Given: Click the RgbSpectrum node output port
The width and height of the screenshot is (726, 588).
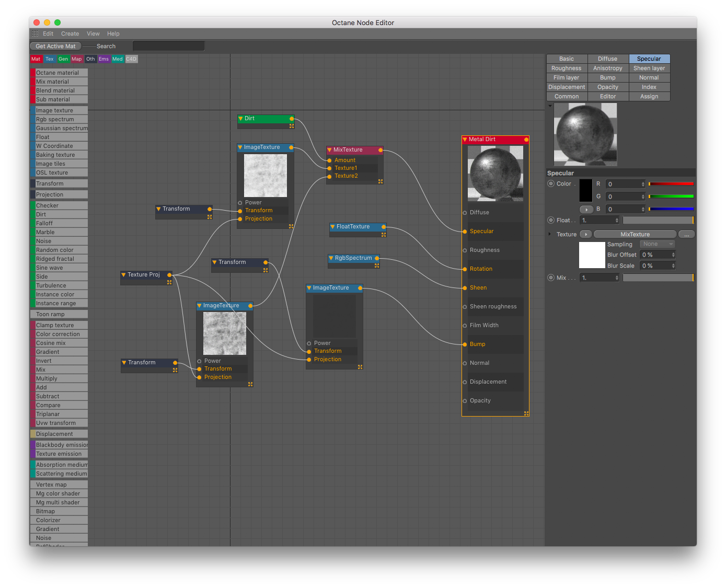Looking at the screenshot, I should click(x=377, y=258).
